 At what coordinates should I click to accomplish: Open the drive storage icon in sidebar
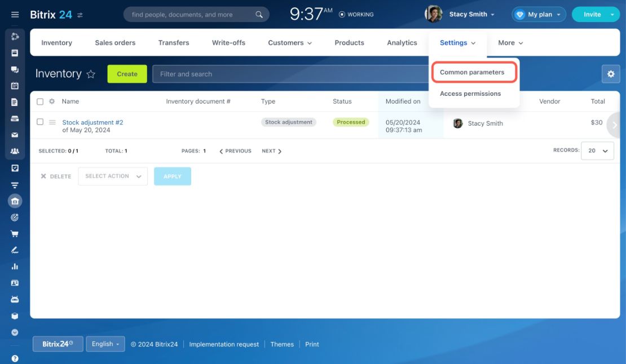click(15, 118)
